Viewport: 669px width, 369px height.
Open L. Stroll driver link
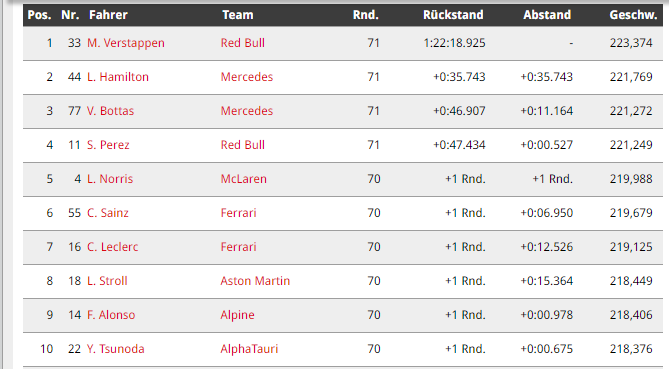tap(108, 281)
